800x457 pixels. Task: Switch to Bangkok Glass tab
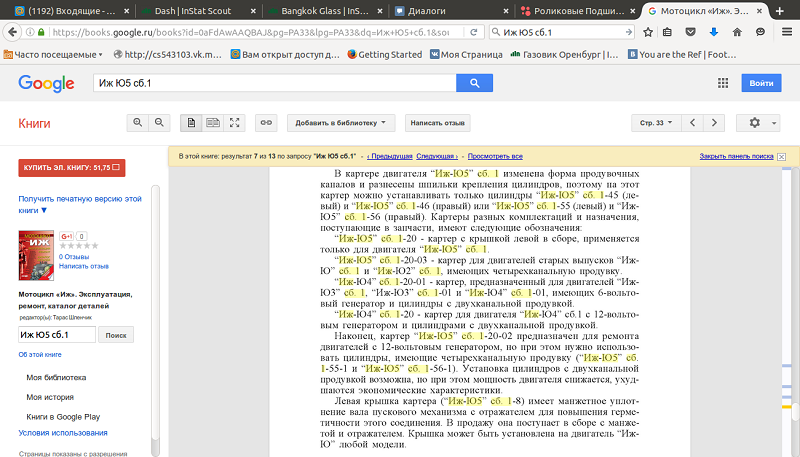coord(324,11)
